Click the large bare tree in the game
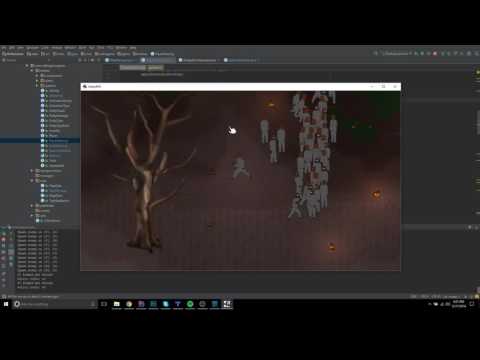This screenshot has width=480, height=360. [x=147, y=172]
